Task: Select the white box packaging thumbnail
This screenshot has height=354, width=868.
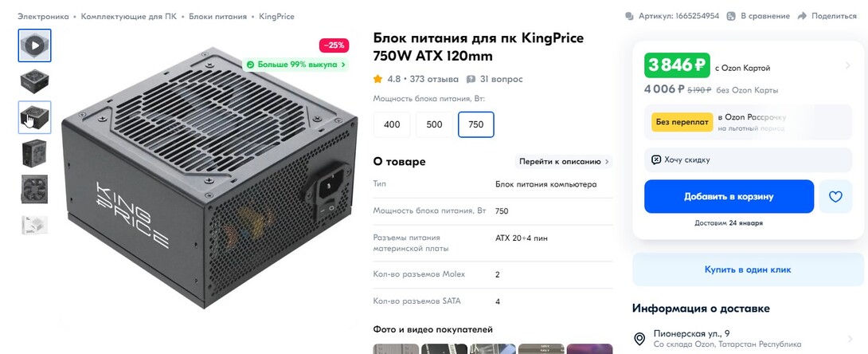Action: [x=35, y=225]
